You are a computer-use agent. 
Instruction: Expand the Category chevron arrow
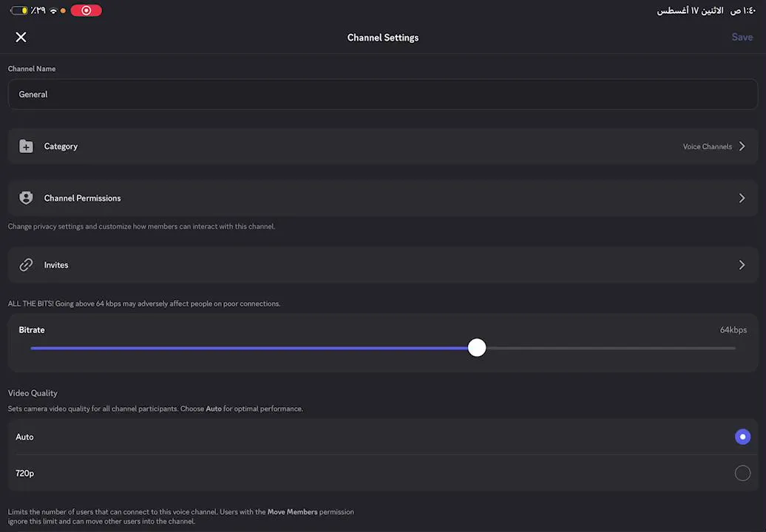point(742,146)
